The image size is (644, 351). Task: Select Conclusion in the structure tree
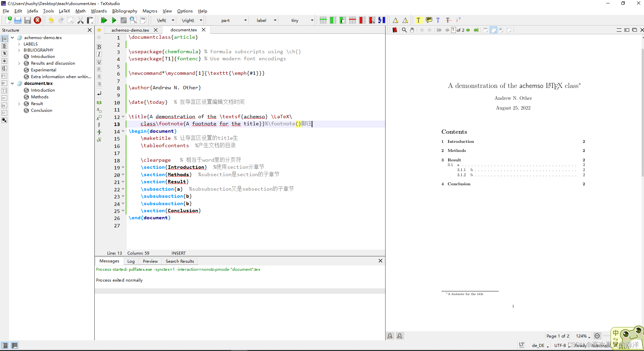click(41, 110)
